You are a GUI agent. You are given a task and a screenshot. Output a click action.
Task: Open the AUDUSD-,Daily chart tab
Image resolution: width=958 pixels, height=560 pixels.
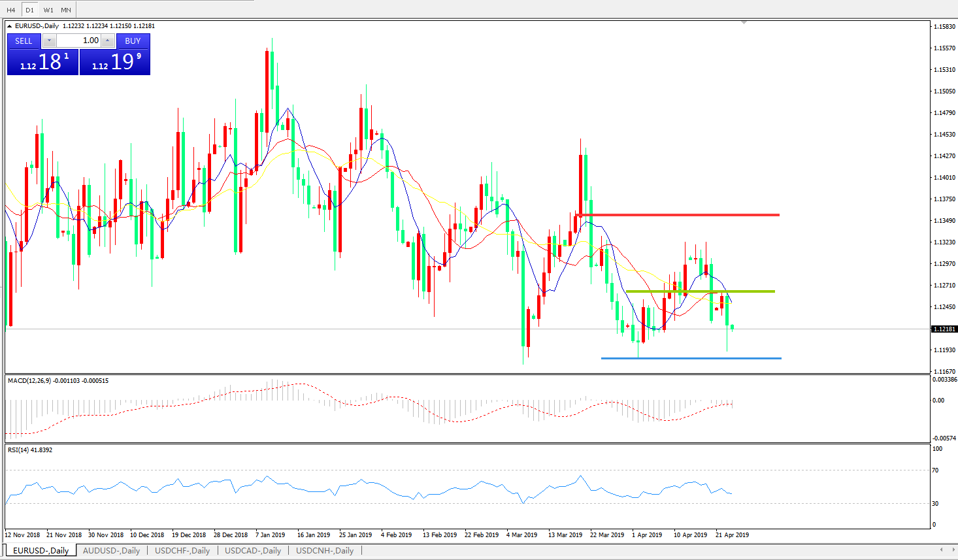(x=111, y=550)
